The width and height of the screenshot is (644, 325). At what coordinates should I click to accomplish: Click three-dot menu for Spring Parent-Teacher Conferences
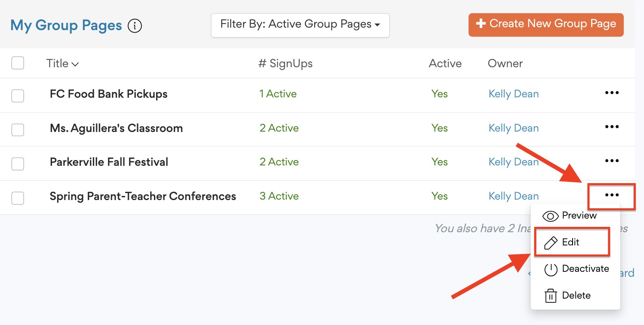[x=611, y=195]
